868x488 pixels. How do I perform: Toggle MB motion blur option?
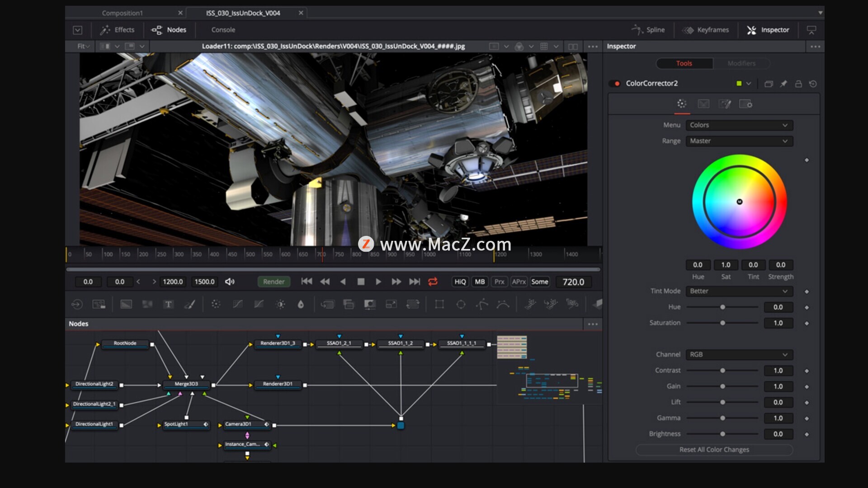480,282
